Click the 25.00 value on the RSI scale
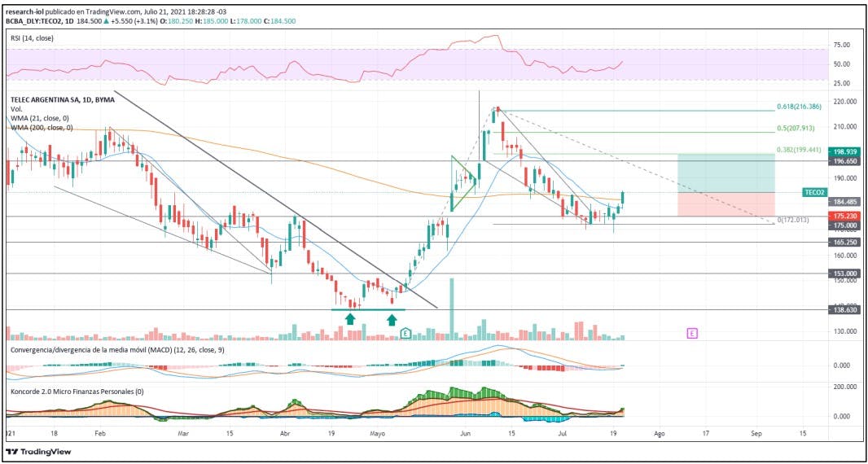This screenshot has height=464, width=868. pyautogui.click(x=842, y=83)
